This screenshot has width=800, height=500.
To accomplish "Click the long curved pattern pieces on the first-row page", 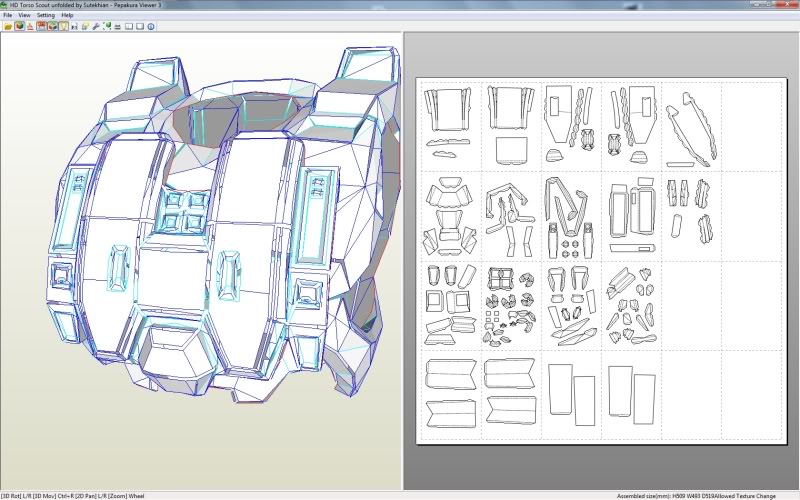I will [691, 130].
